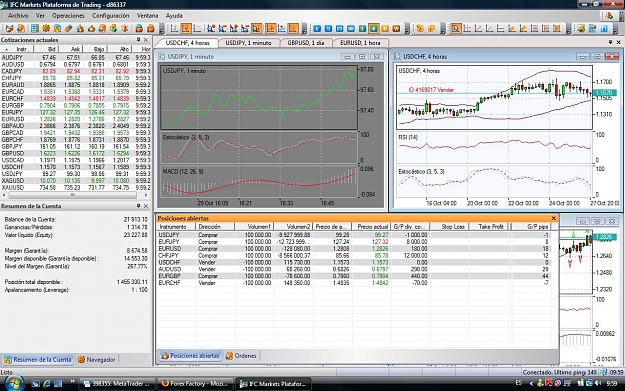Choose the 15-minute timeframe icon

click(x=340, y=29)
